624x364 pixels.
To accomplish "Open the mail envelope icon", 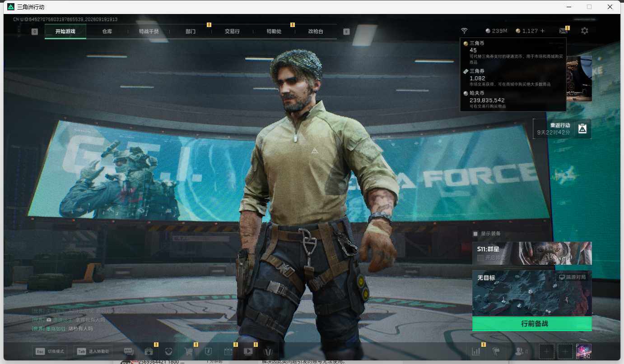I will point(563,31).
